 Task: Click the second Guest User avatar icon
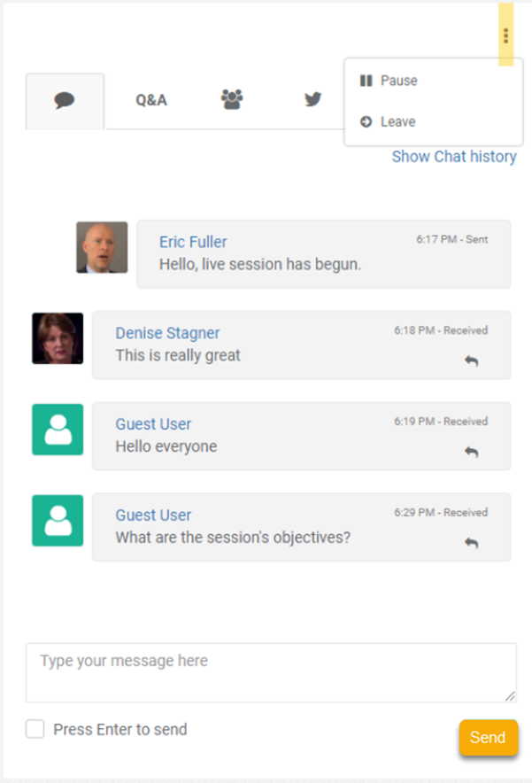(58, 521)
